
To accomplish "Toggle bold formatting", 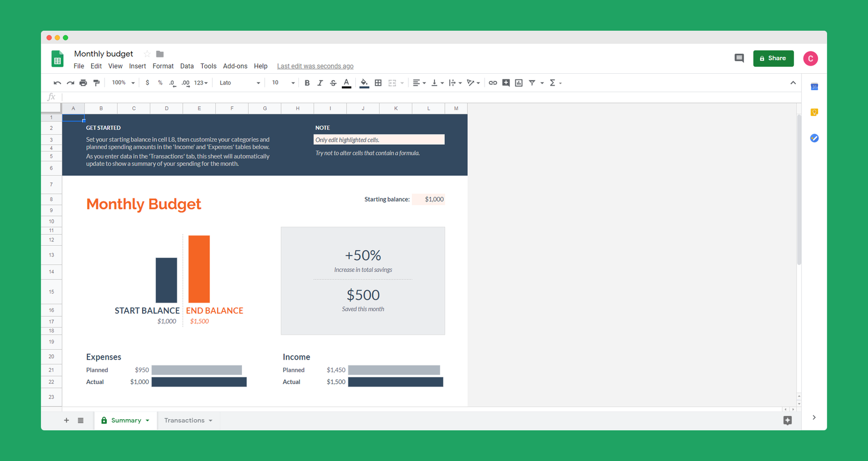I will tap(307, 83).
